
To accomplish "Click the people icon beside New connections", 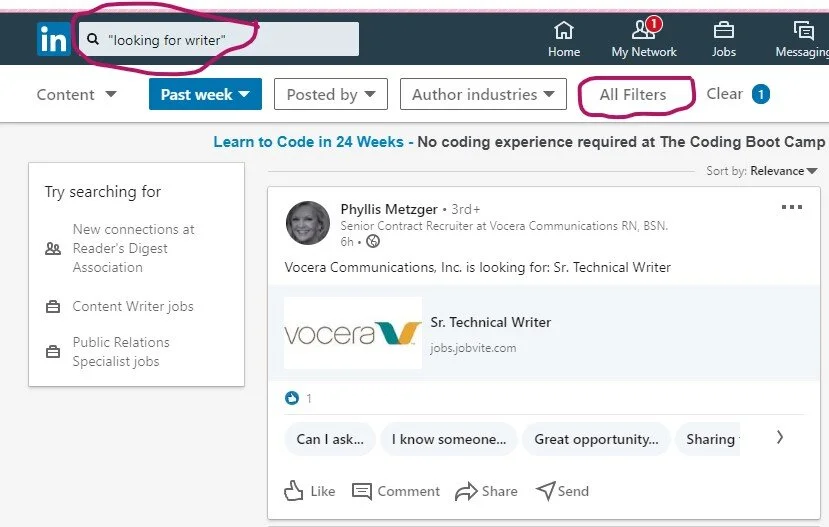I will click(x=53, y=248).
